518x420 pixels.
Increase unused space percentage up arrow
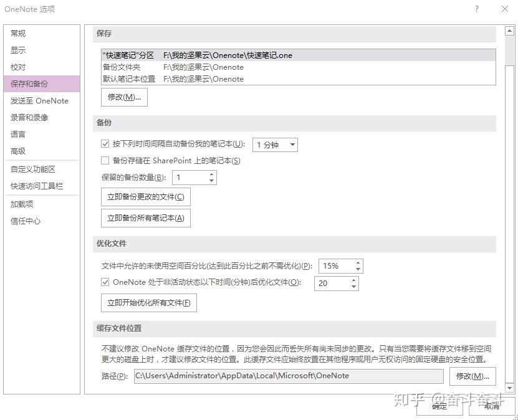358,263
